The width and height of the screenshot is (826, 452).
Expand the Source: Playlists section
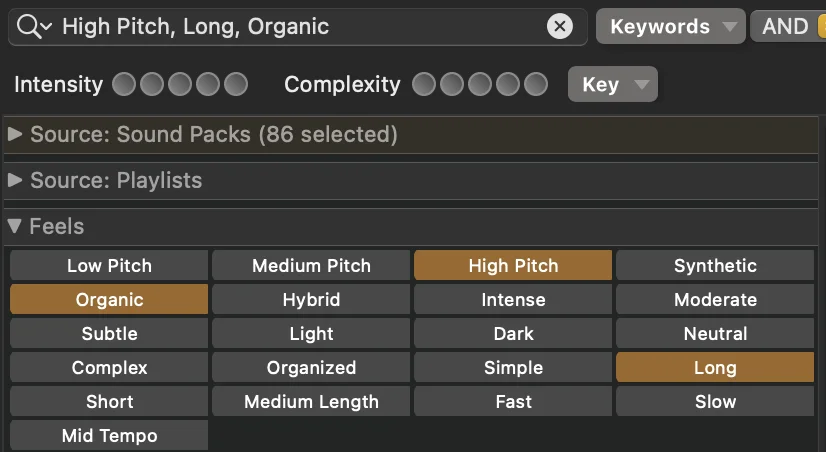pyautogui.click(x=15, y=180)
